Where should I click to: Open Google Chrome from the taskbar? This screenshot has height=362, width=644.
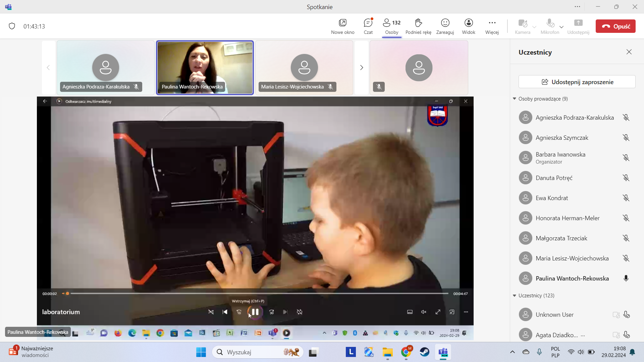[406, 352]
